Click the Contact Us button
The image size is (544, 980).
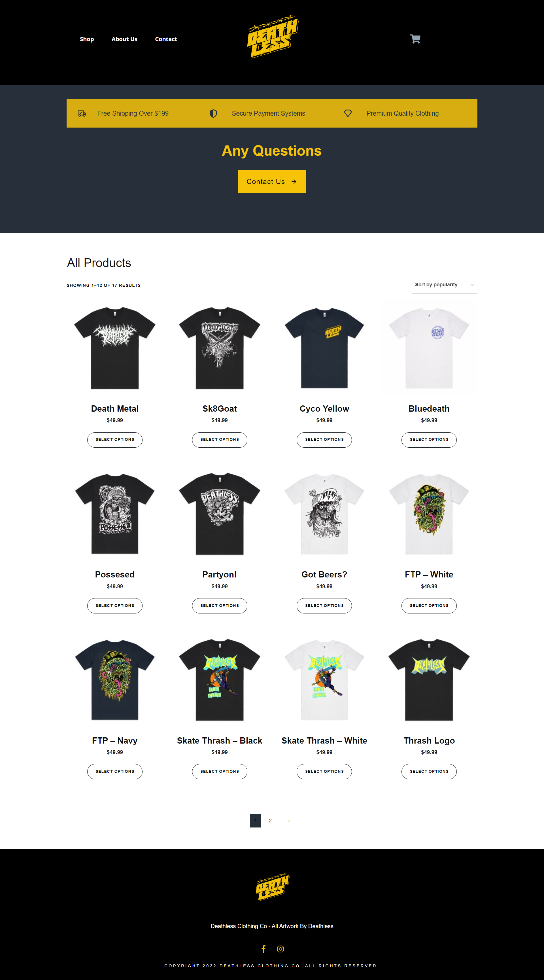(x=272, y=181)
